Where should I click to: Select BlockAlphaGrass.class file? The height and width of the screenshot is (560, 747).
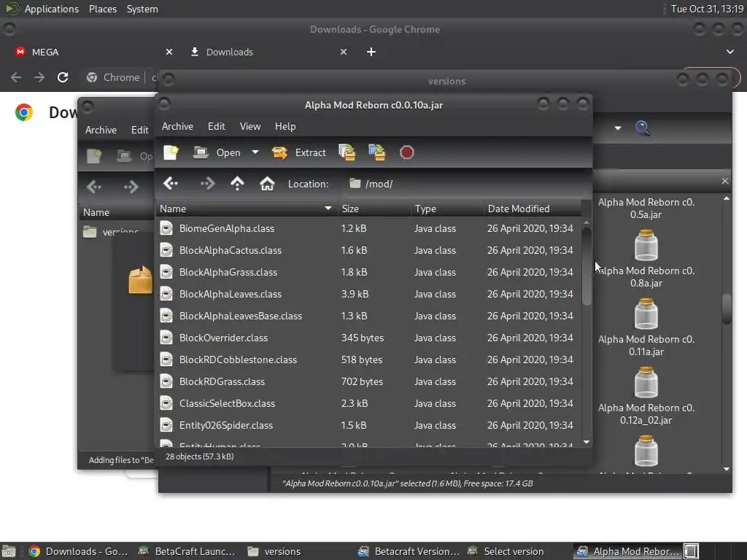point(368,273)
